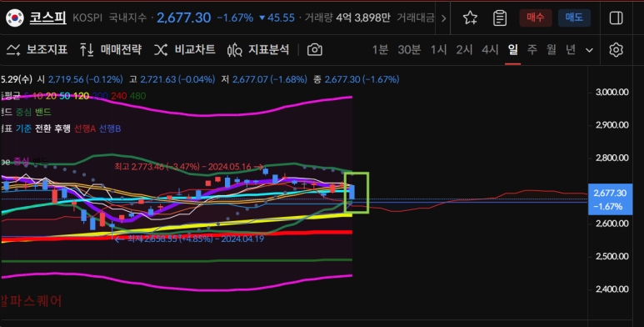This screenshot has width=644, height=327.
Task: Click the header change -1.67%
Action: click(235, 18)
